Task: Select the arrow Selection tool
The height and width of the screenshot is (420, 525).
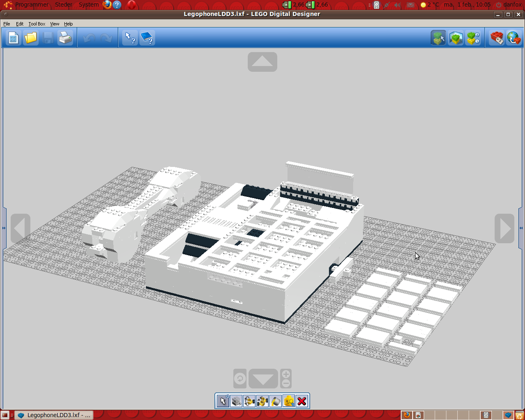Action: [x=223, y=401]
